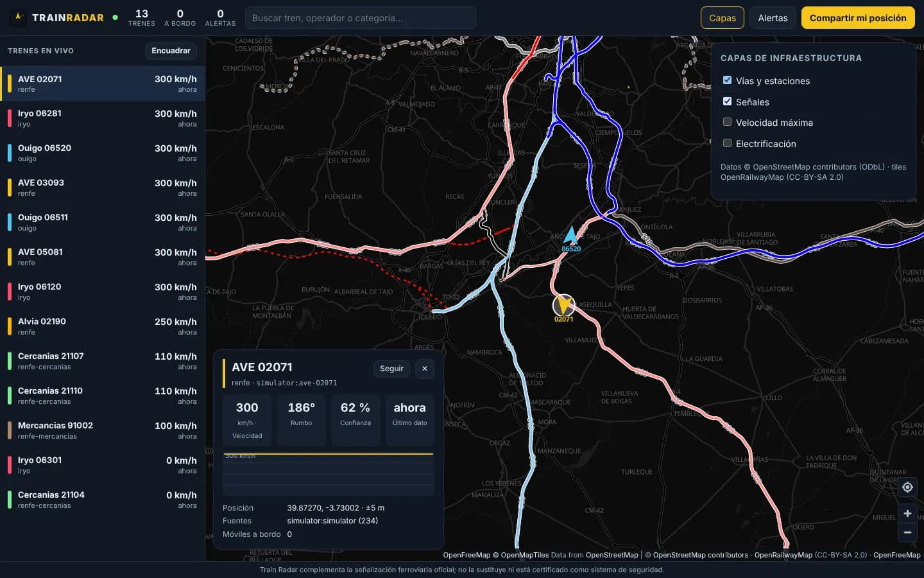The width and height of the screenshot is (924, 578).
Task: Click the Encuadrar button in train list
Action: pyautogui.click(x=171, y=51)
